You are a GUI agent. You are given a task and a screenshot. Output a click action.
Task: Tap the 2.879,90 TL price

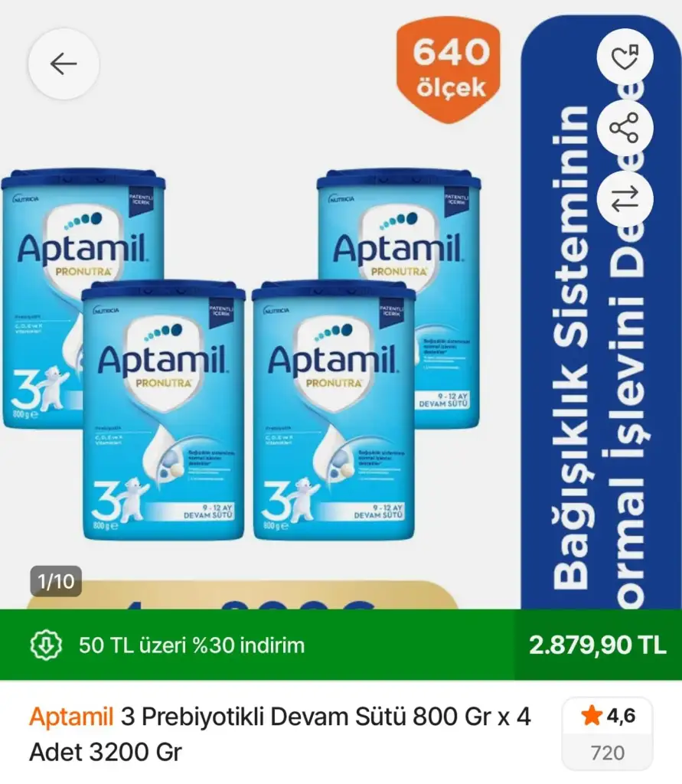pyautogui.click(x=598, y=645)
